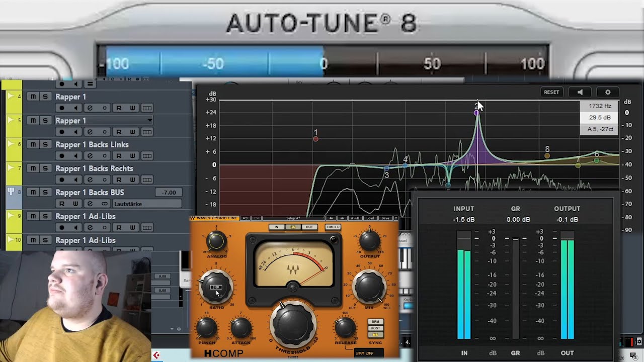Viewport: 644px width, 362px height.
Task: Click the link icon on Backs BUS track
Action: tap(105, 204)
